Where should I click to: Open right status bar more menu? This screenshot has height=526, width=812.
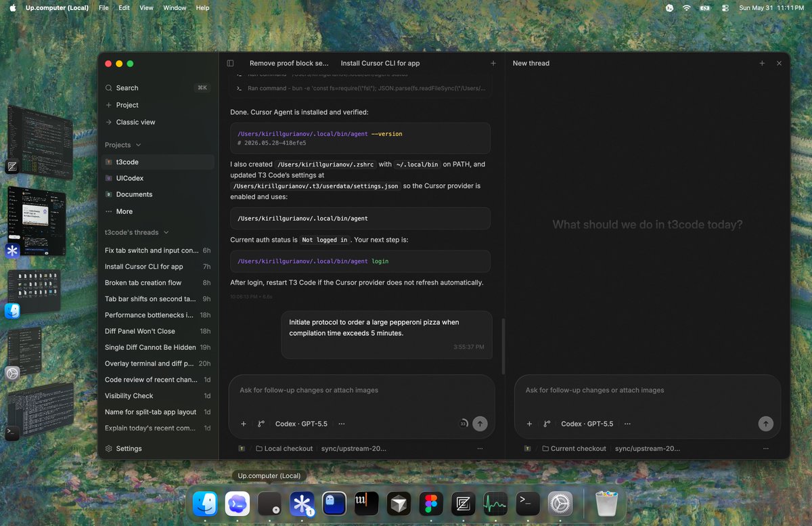[765, 449]
